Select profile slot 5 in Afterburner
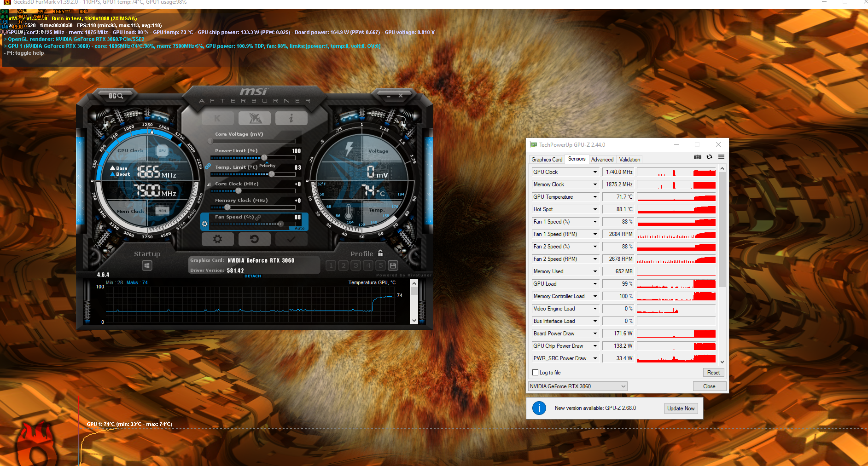 380,265
